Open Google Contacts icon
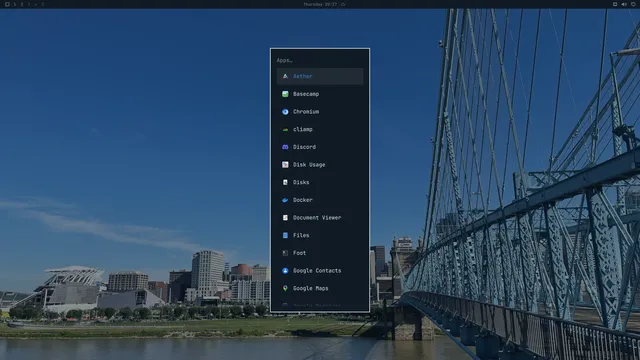Screen dimensions: 640x360 coord(285,271)
